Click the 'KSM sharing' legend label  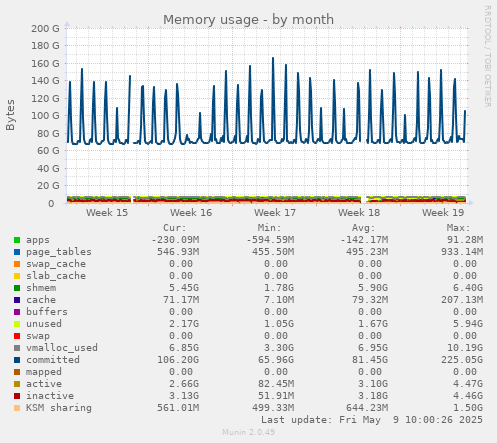[59, 408]
